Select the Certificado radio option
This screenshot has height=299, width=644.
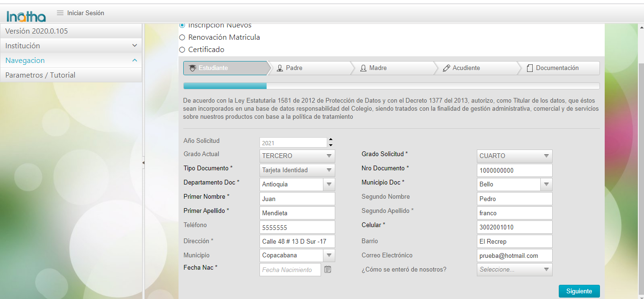(182, 50)
